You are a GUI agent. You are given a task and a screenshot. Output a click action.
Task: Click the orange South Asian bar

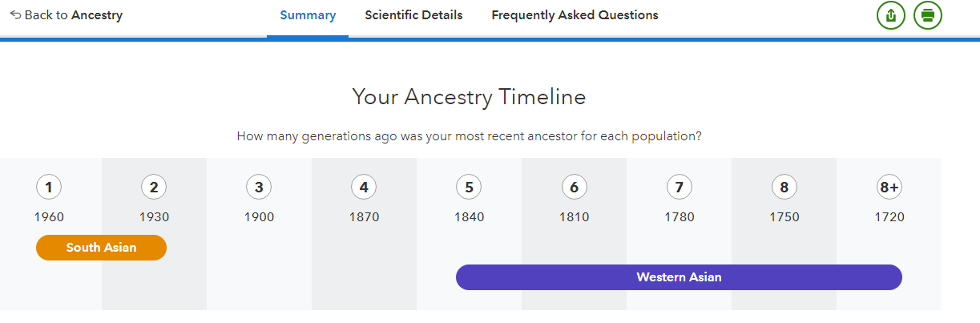point(101,248)
